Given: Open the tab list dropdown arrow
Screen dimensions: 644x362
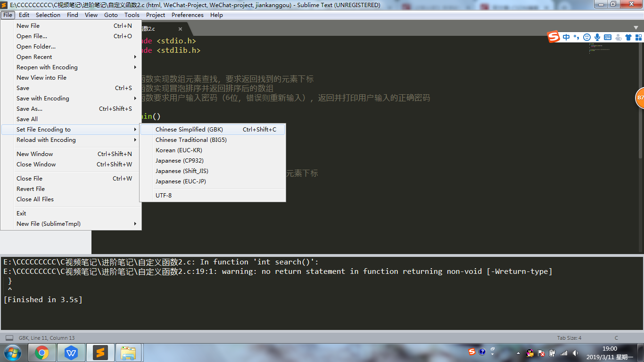Looking at the screenshot, I should [x=636, y=27].
